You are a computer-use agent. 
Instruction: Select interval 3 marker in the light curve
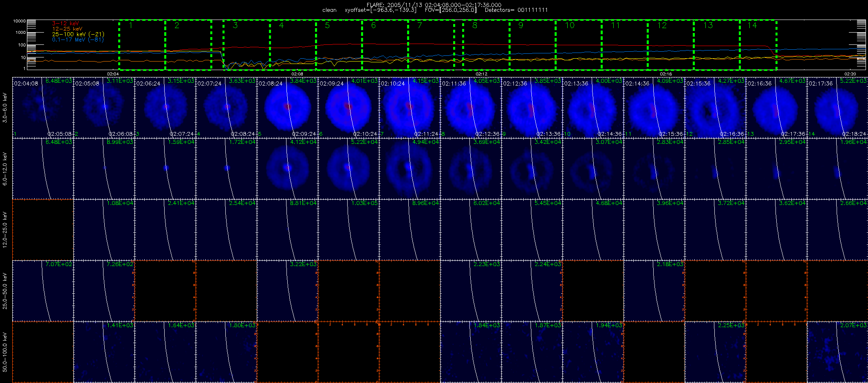click(235, 25)
